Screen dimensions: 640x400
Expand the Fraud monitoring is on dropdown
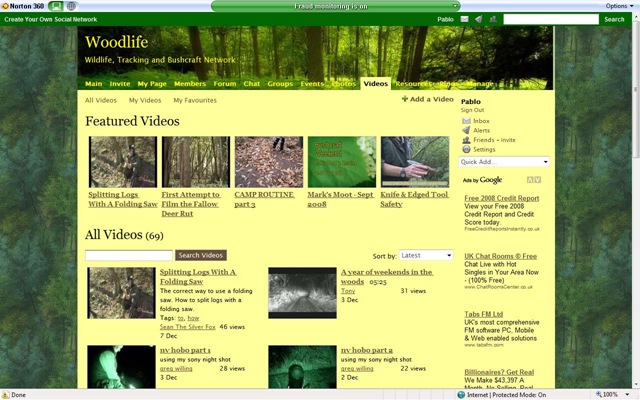[455, 6]
